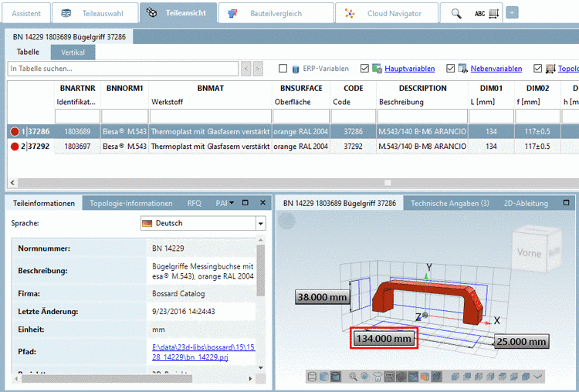The image size is (579, 392).
Task: Click the plus icon to add a tab
Action: (513, 13)
